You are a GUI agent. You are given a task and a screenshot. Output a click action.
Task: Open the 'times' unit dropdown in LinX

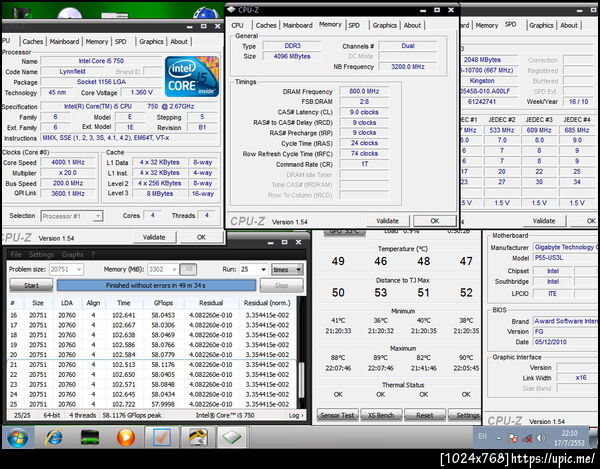tap(287, 269)
